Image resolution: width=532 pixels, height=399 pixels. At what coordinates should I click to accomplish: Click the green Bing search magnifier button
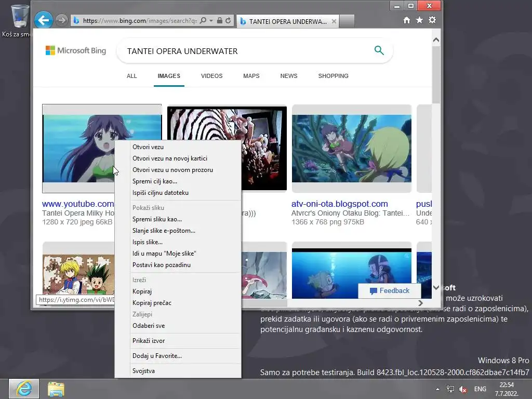(x=379, y=50)
